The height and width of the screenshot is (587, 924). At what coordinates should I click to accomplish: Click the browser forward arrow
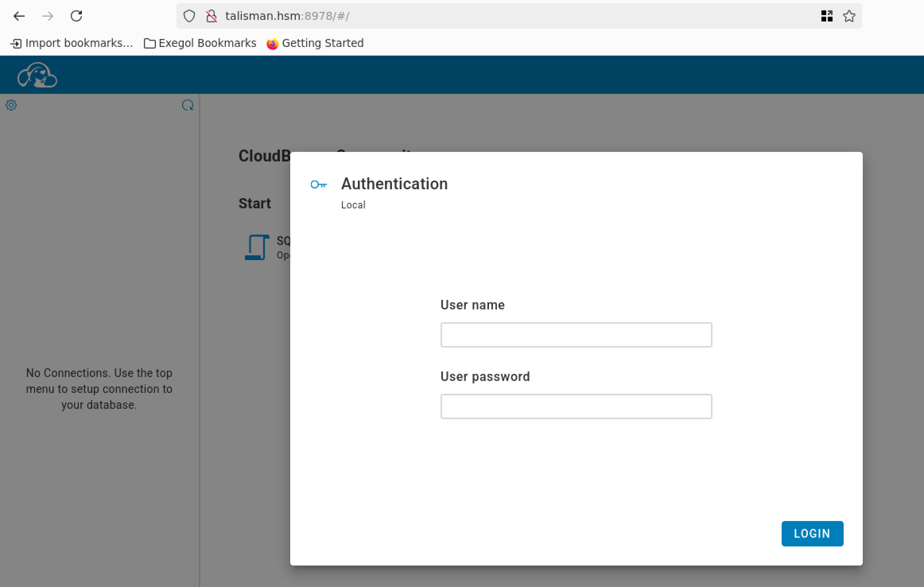(48, 16)
